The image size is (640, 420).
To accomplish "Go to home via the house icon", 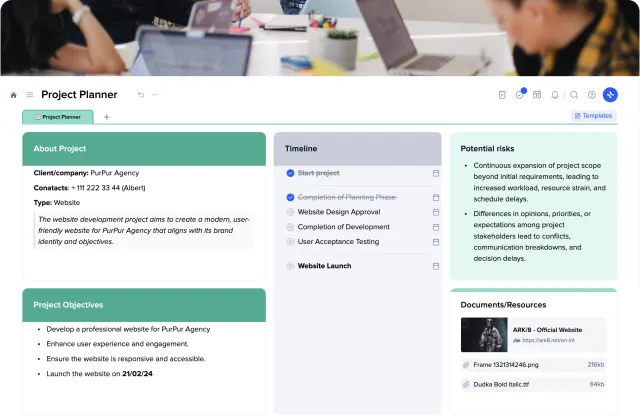I will [13, 95].
